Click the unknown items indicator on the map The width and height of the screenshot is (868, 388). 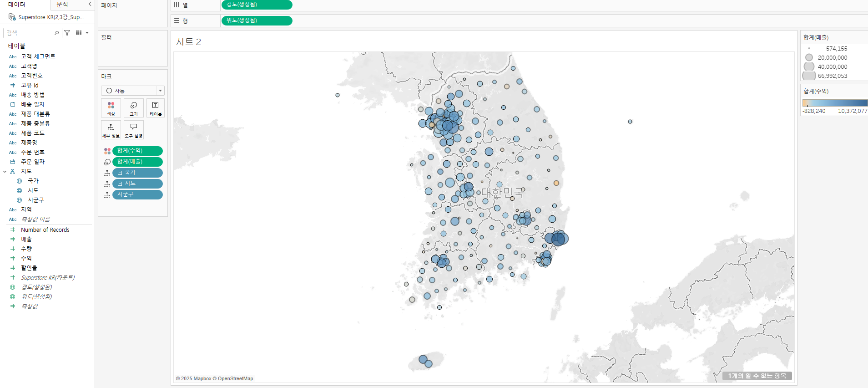757,376
